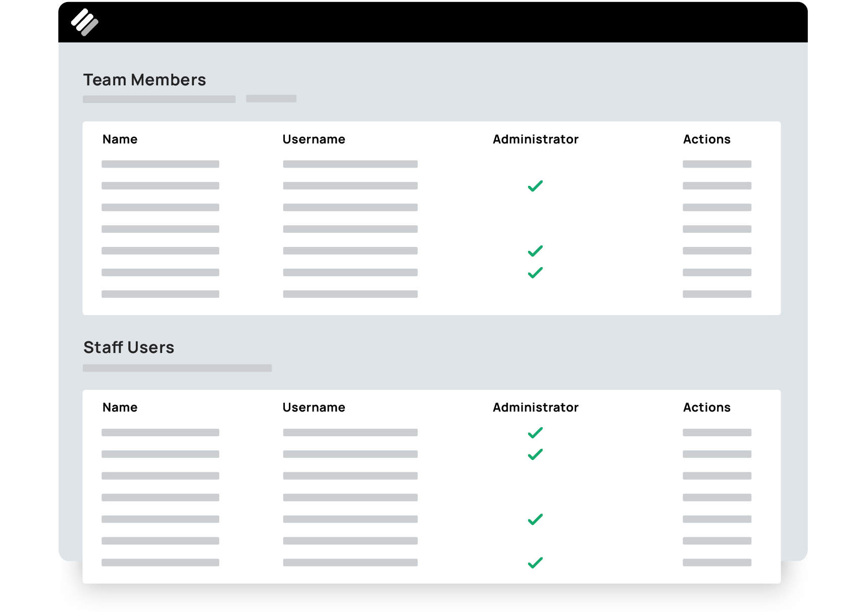Switch to the Staff Users section
Image resolution: width=868 pixels, height=612 pixels.
pos(129,347)
